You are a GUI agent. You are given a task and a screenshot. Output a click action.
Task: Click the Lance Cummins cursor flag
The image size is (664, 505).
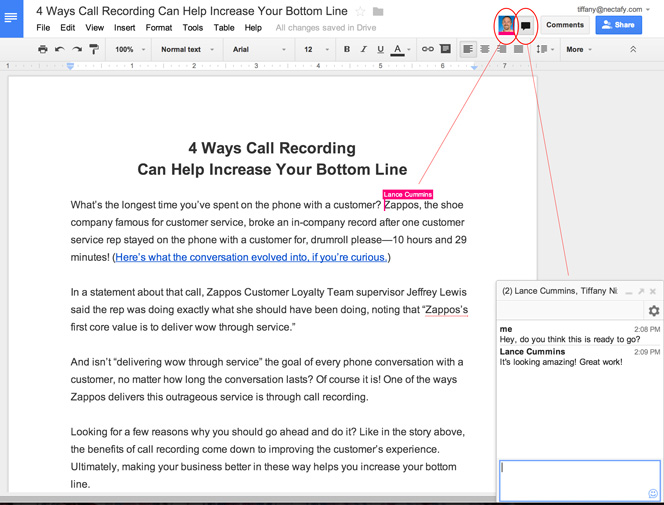407,194
